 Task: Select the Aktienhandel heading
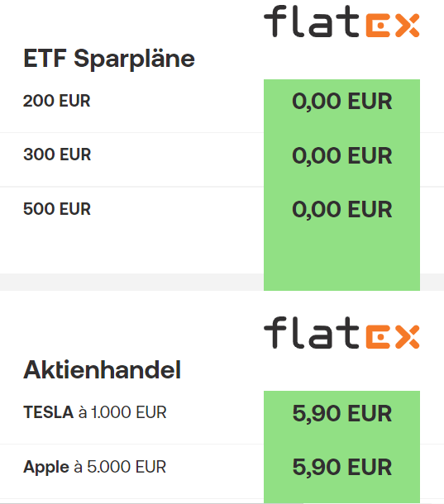pyautogui.click(x=103, y=370)
